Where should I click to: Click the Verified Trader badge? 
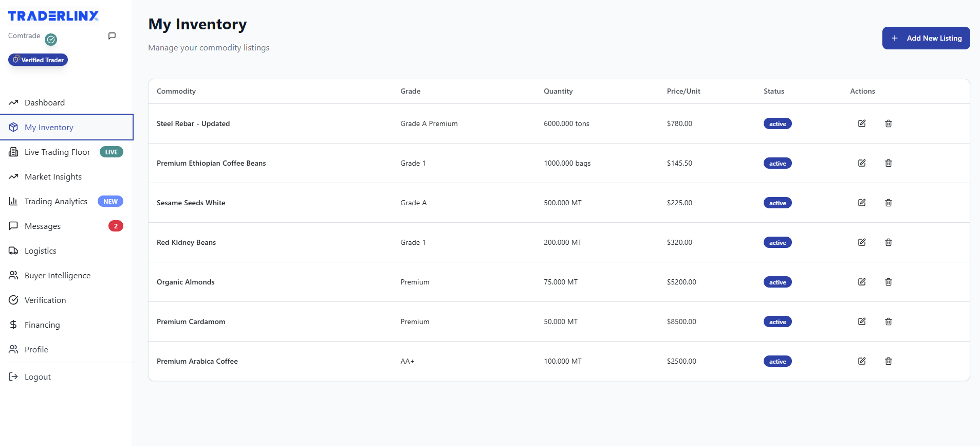(38, 60)
